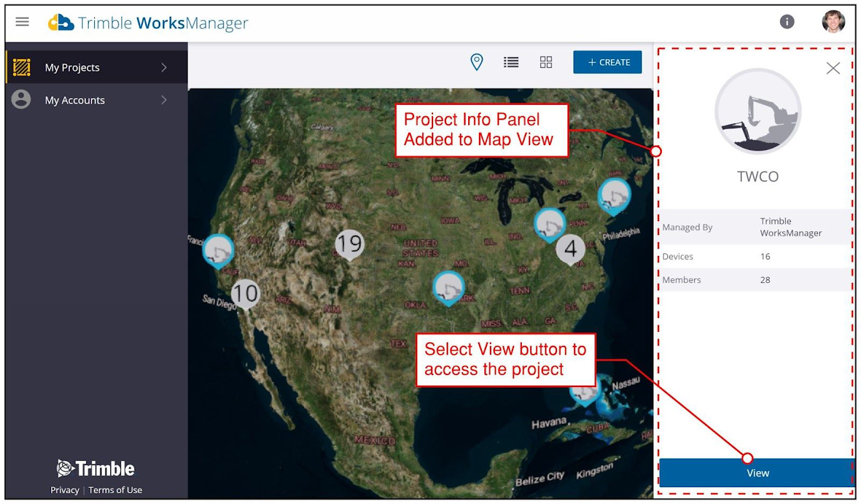The image size is (861, 504).
Task: Click the My Accounts person icon
Action: coord(22,100)
